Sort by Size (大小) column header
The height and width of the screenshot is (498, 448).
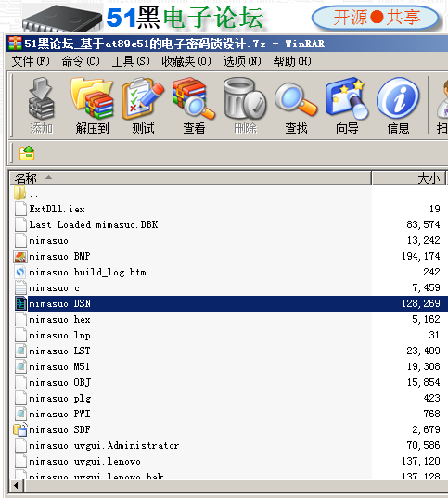tap(409, 178)
